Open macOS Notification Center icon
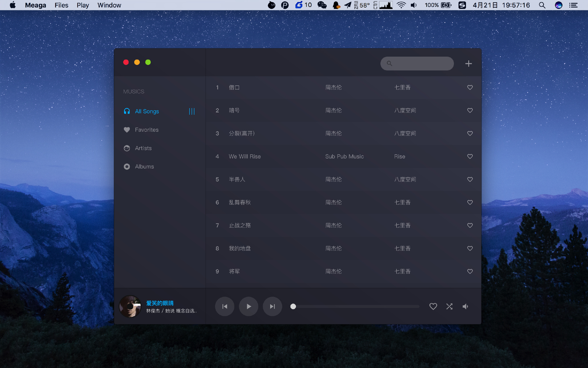The image size is (588, 368). click(573, 5)
